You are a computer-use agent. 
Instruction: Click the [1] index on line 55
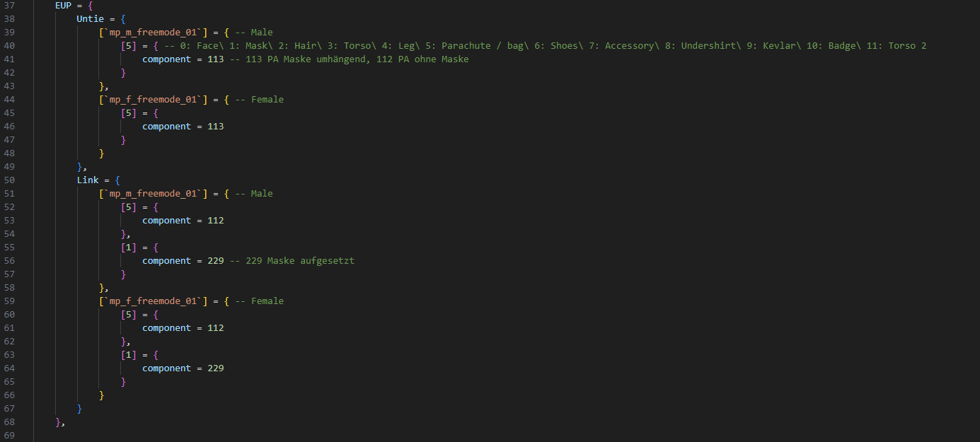click(x=129, y=248)
